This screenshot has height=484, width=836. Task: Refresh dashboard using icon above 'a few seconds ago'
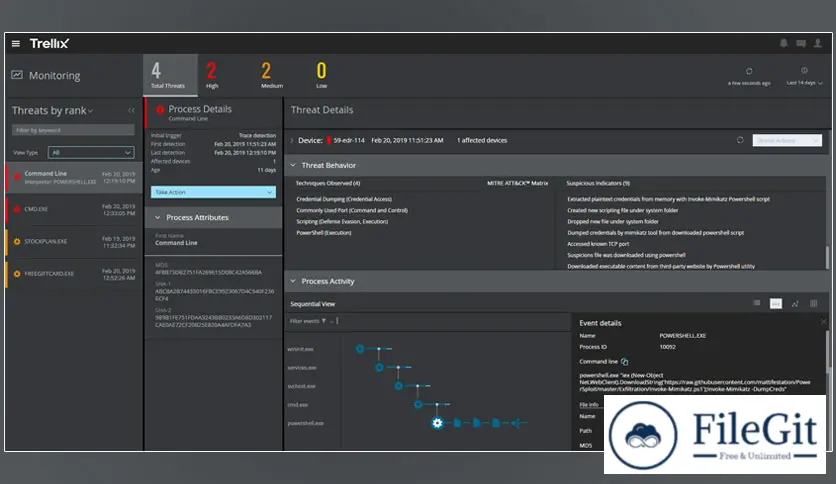749,71
